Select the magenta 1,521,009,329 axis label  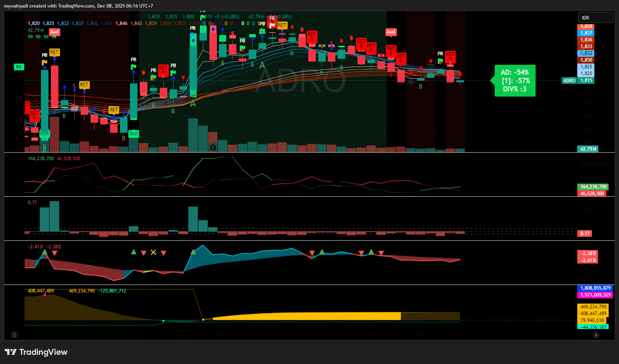(x=595, y=295)
